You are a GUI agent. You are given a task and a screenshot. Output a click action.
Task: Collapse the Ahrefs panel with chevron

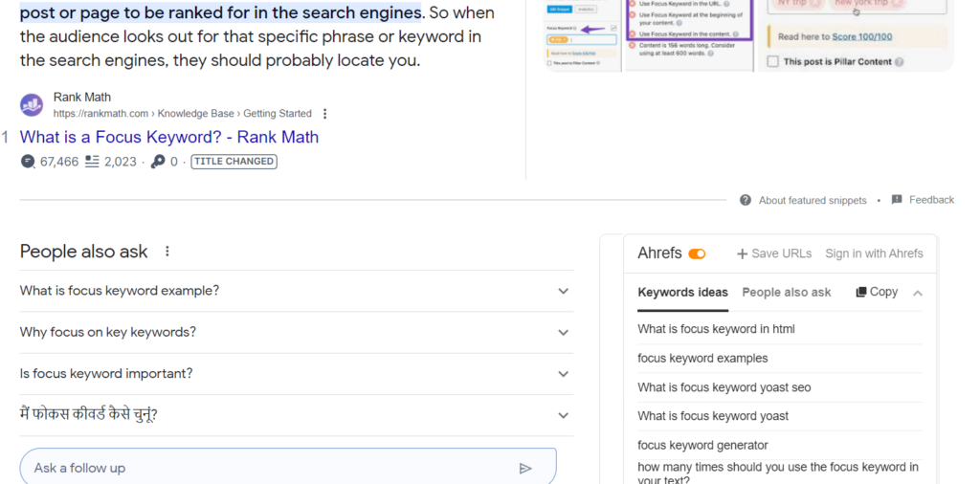click(x=918, y=293)
